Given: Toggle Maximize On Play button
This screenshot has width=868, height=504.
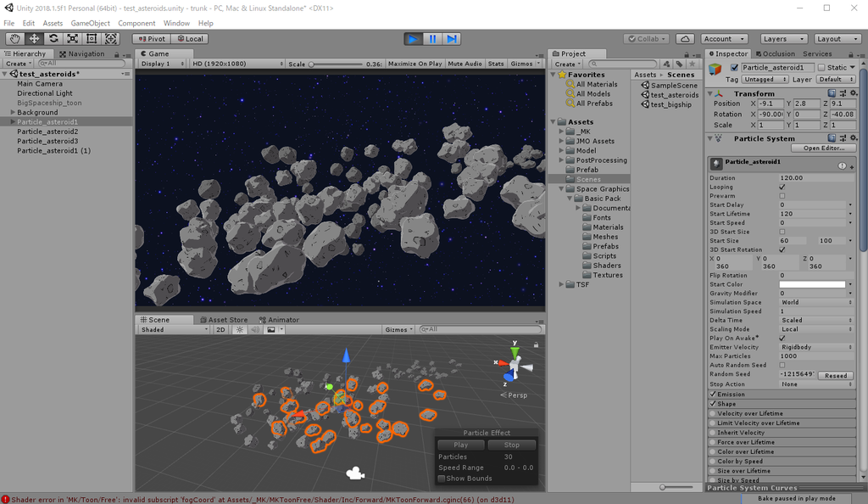Looking at the screenshot, I should [415, 64].
